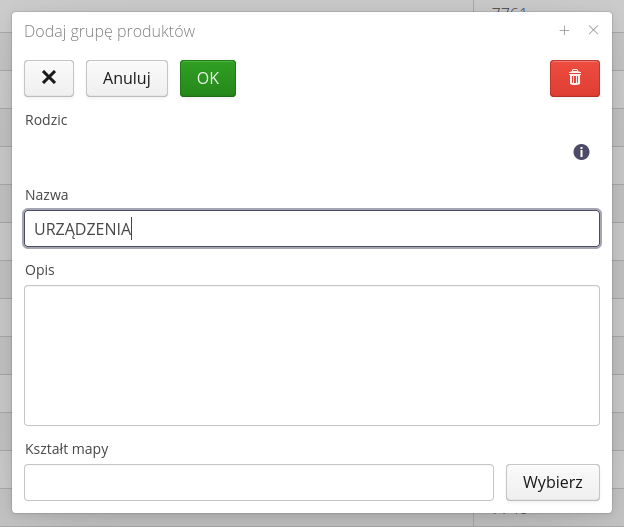Click the empty header space left of plus icon

[400, 32]
